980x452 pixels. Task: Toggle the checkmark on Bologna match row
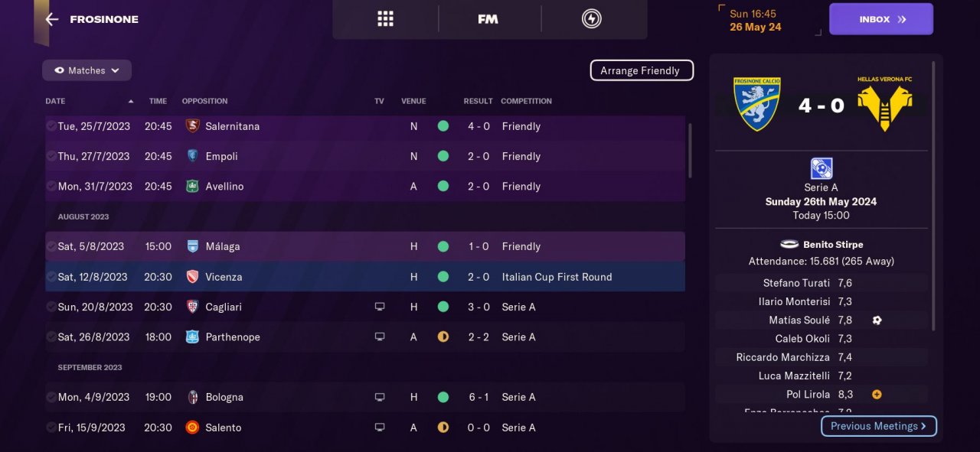(x=51, y=397)
